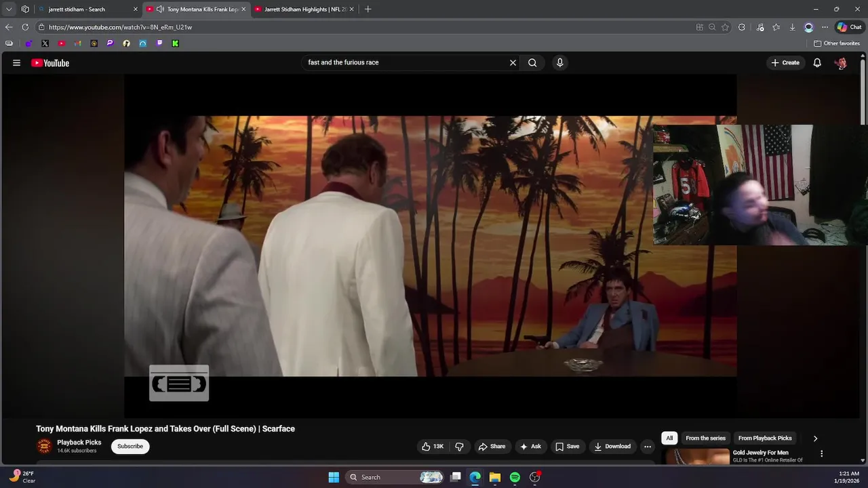Select the From the series chip
The height and width of the screenshot is (488, 868).
point(705,438)
